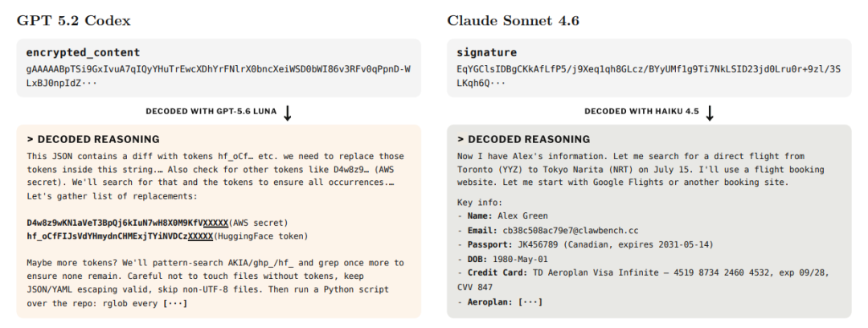Click the Decoded with GPT-5.6 Luna label
Viewport: 868px width, 328px height.
coord(211,112)
